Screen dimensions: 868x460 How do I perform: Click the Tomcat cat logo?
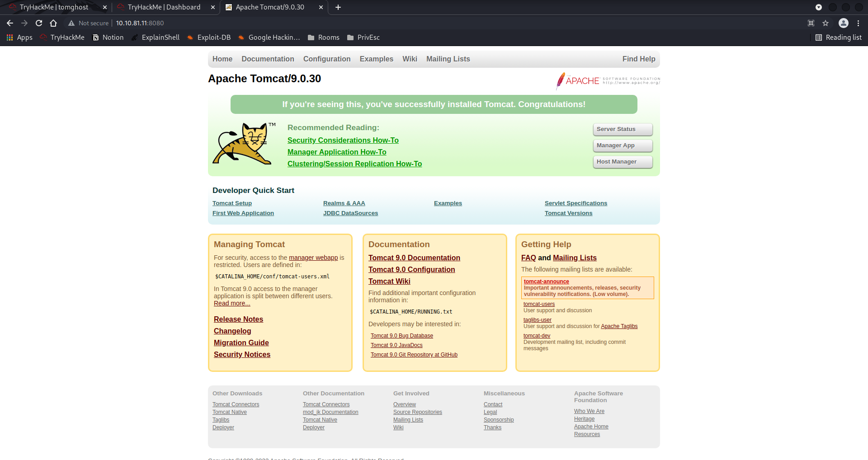[x=243, y=144]
